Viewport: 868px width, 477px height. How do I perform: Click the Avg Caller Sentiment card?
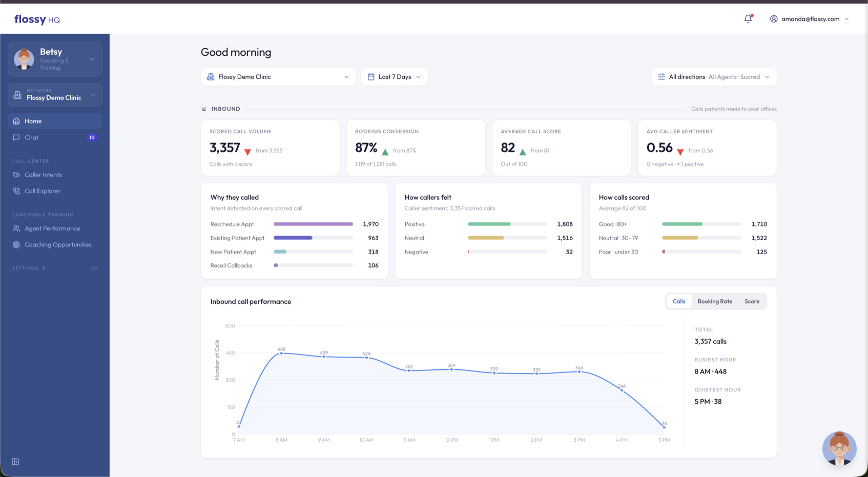(x=707, y=148)
